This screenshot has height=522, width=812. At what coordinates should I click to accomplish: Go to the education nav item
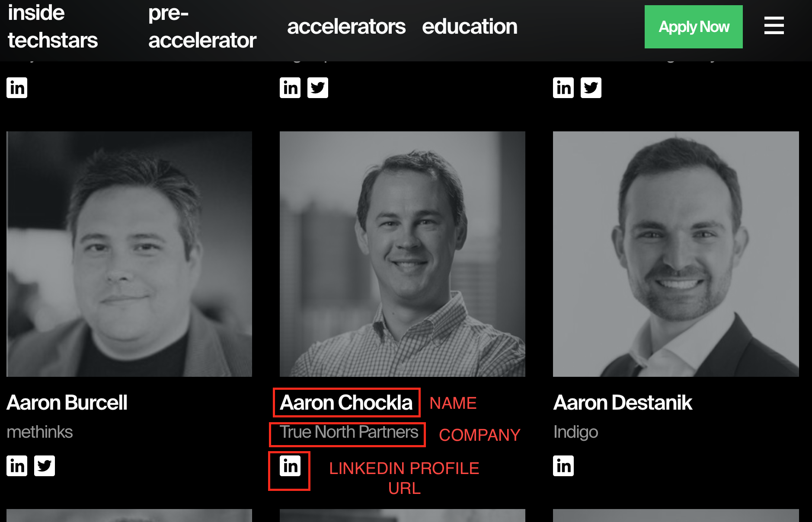[x=470, y=26]
